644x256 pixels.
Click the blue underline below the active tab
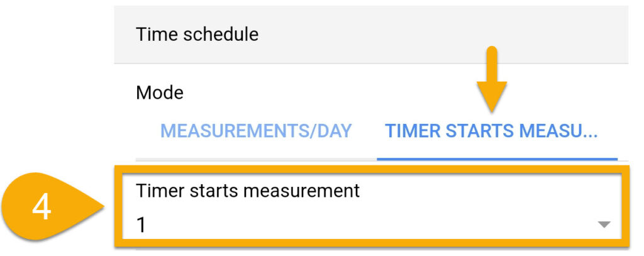pos(497,159)
